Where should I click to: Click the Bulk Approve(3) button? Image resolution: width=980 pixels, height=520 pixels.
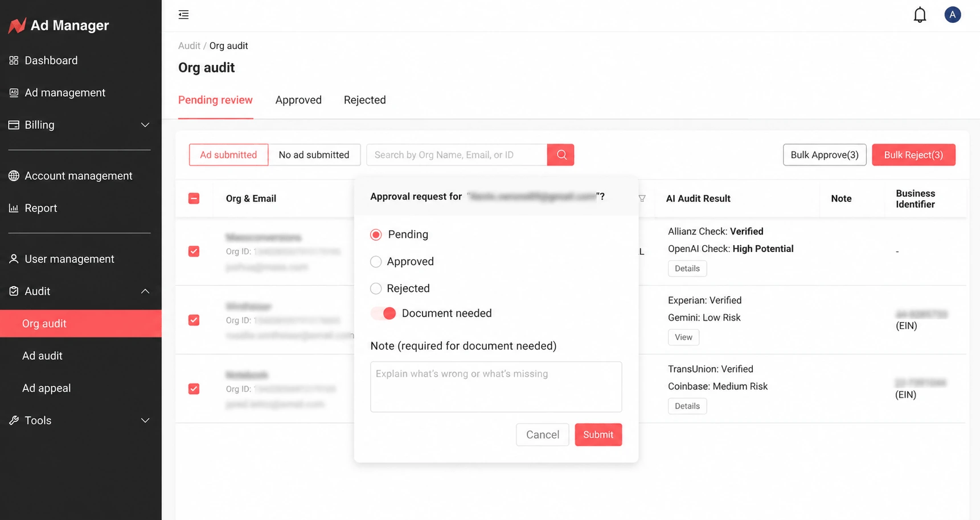pyautogui.click(x=825, y=155)
